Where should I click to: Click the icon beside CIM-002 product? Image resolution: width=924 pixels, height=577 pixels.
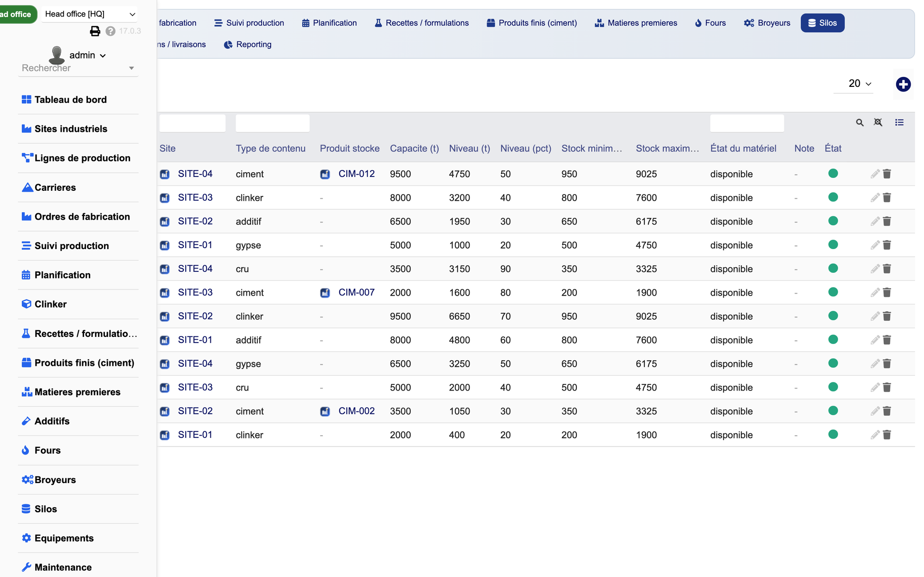(x=325, y=411)
